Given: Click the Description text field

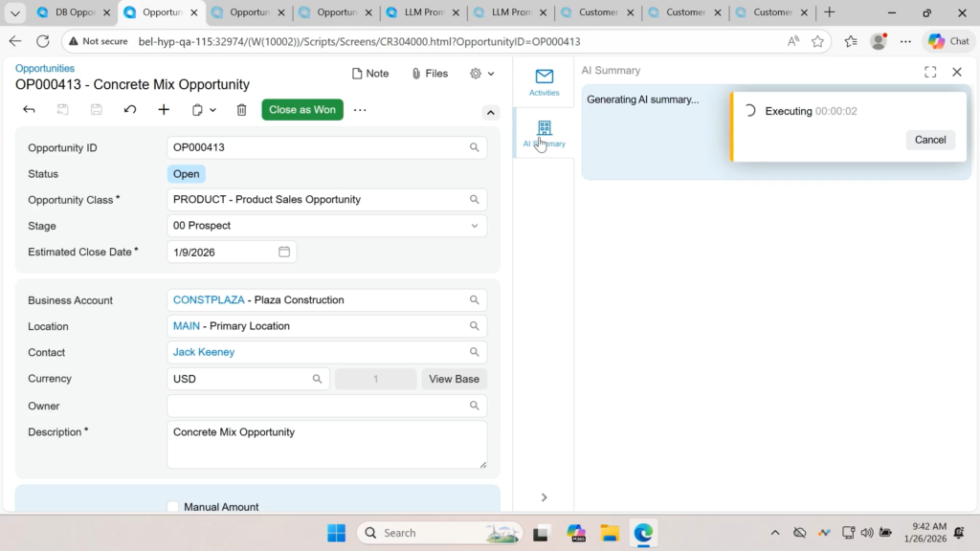Looking at the screenshot, I should pos(325,445).
